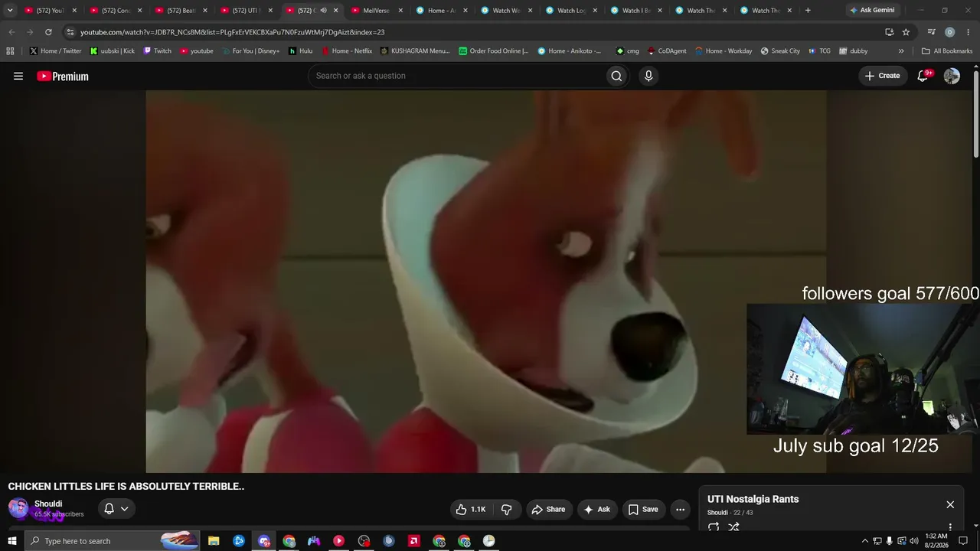Switch to the 'Watch We' tab

[x=505, y=11]
